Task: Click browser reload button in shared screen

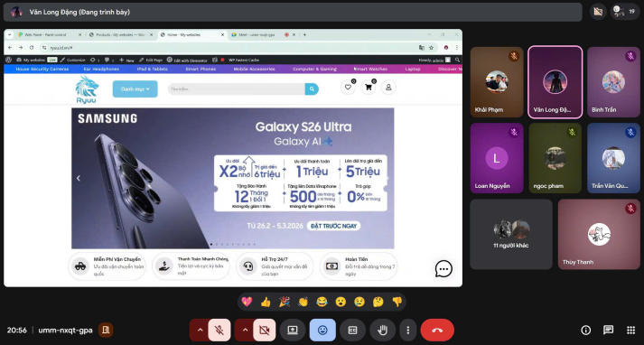Action: click(32, 48)
